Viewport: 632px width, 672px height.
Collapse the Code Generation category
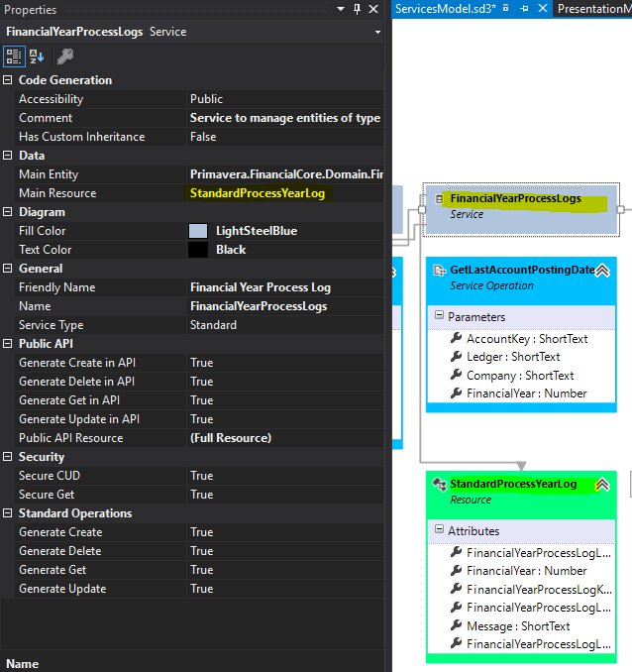coord(8,79)
